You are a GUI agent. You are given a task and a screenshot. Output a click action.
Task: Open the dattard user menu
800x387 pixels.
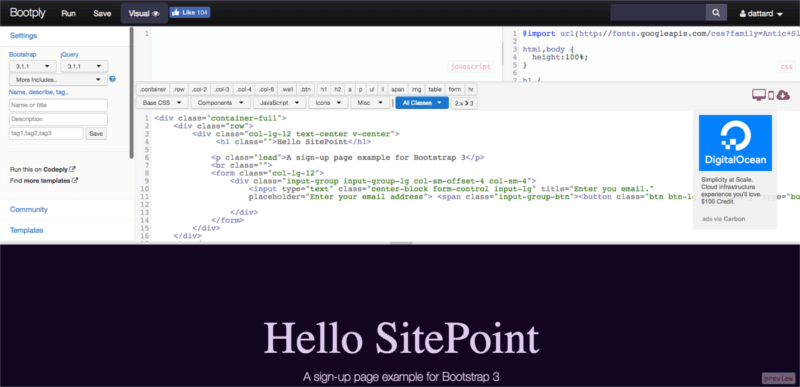click(761, 14)
